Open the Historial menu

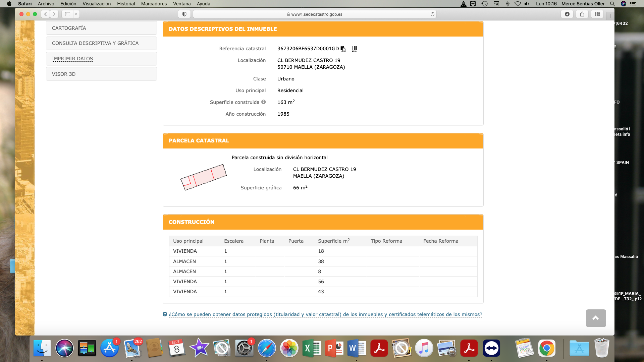(126, 4)
